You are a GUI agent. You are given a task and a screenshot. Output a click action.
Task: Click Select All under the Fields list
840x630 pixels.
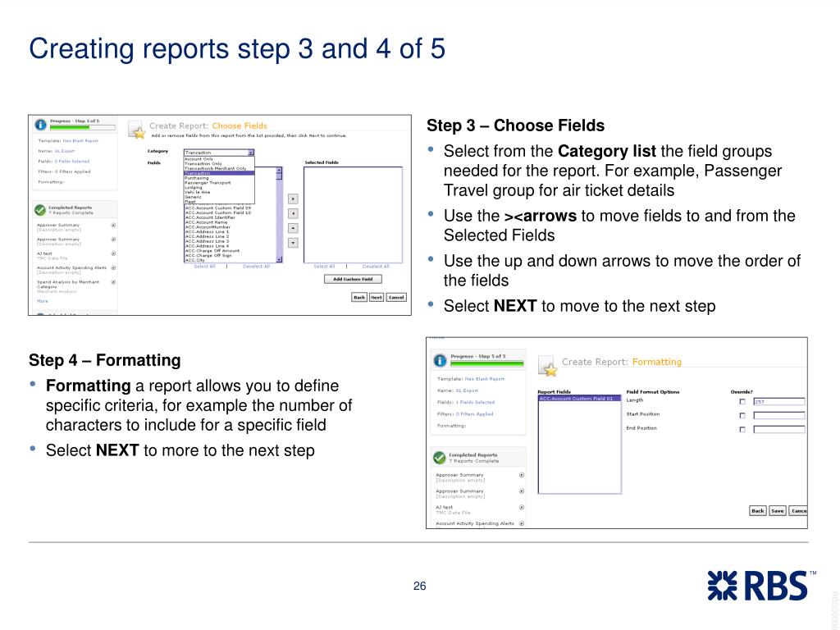[x=204, y=267]
